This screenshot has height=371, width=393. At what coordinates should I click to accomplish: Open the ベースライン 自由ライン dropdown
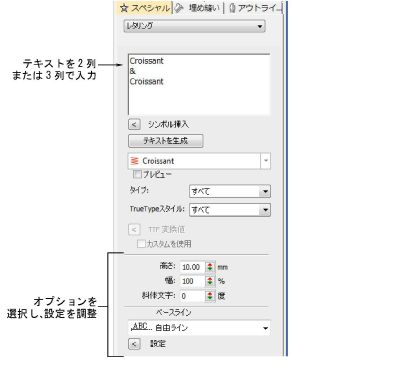coord(199,328)
